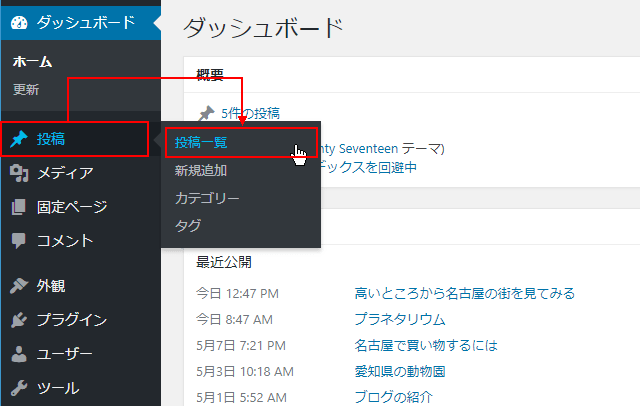
Task: Choose 投稿一覧 from the flyout
Action: coord(201,142)
